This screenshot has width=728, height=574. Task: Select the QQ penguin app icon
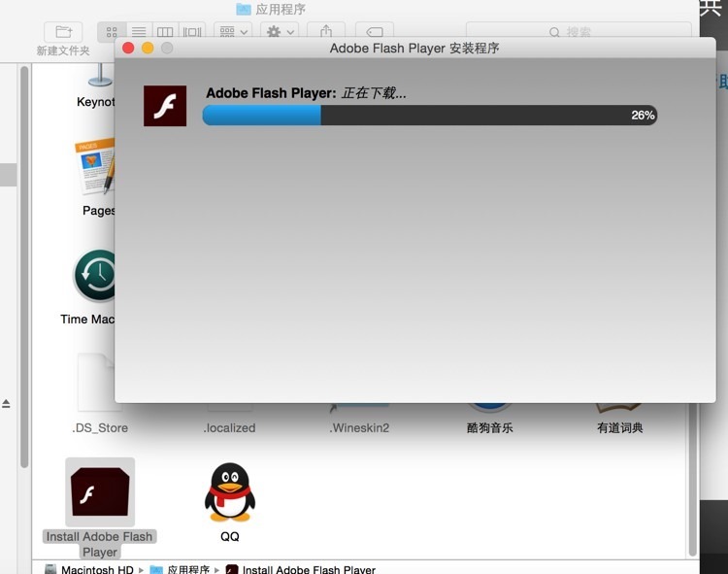pyautogui.click(x=230, y=492)
